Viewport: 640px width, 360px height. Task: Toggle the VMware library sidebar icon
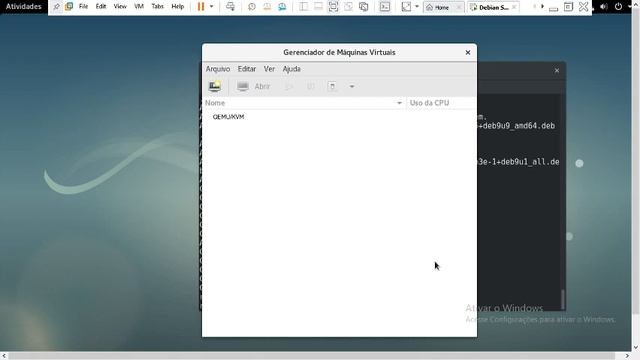click(303, 7)
